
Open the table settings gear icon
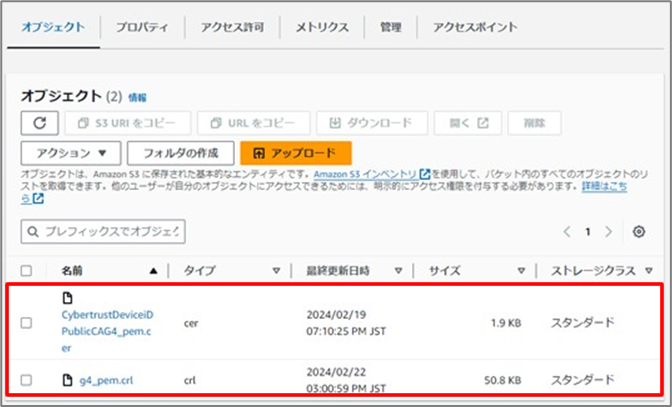[638, 231]
